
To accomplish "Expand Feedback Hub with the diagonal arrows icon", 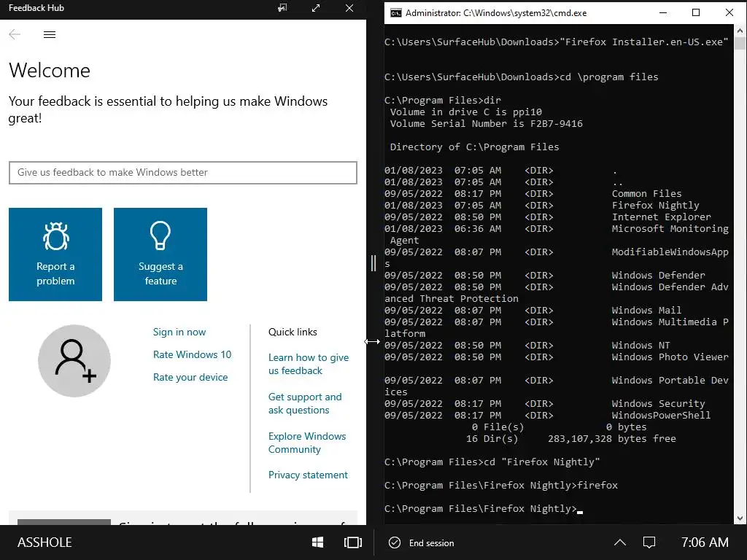I will (316, 8).
